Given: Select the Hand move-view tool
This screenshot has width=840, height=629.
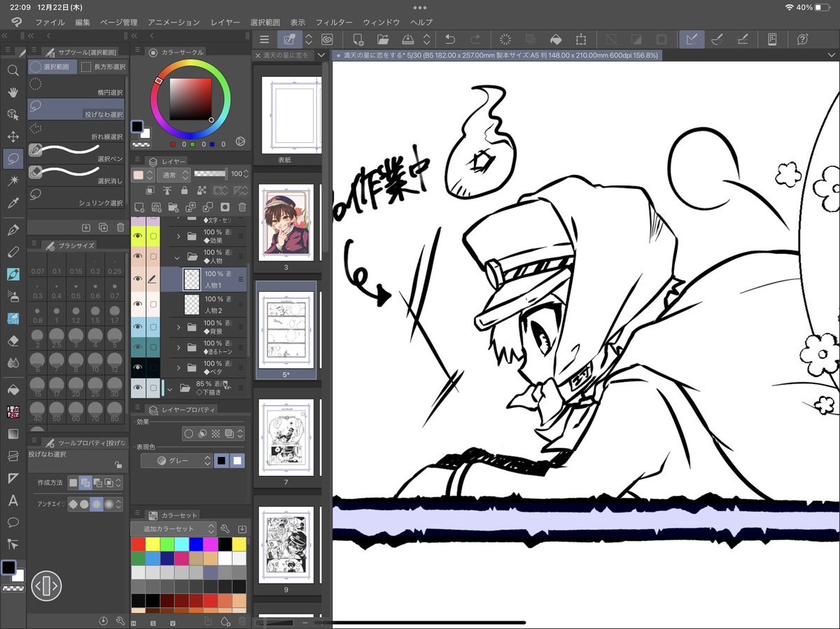Looking at the screenshot, I should pyautogui.click(x=13, y=92).
